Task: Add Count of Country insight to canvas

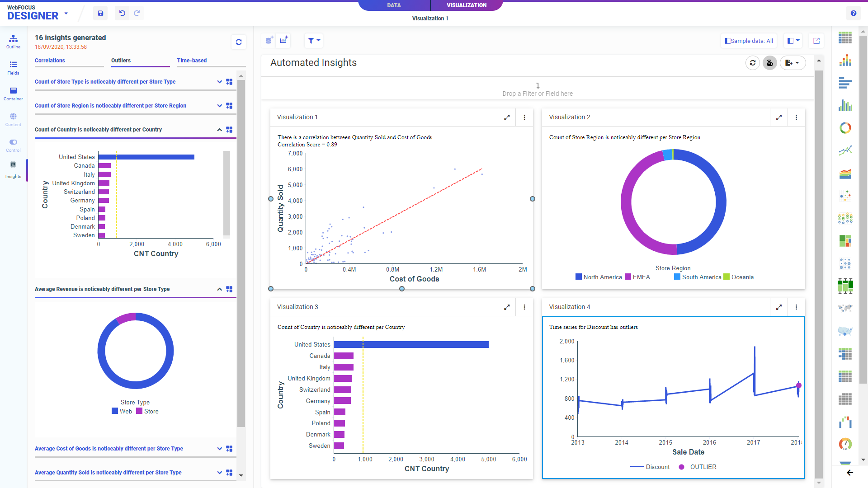Action: click(229, 130)
